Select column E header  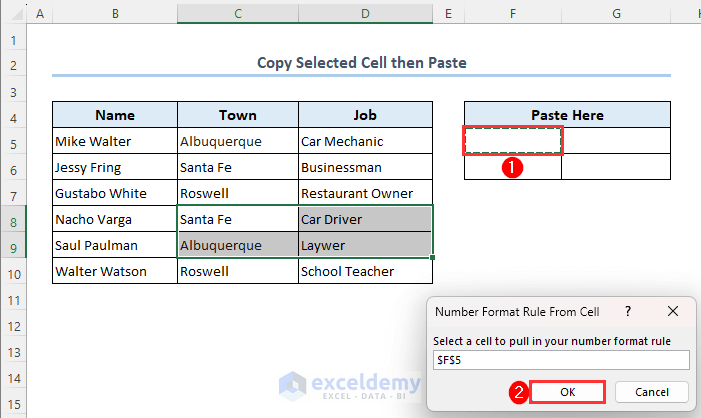pos(448,14)
